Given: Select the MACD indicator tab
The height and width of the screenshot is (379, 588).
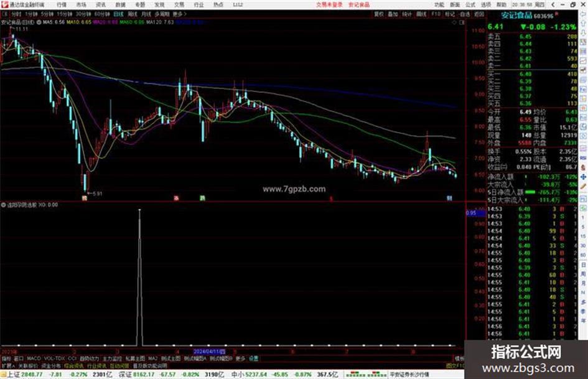Looking at the screenshot, I should (x=34, y=359).
